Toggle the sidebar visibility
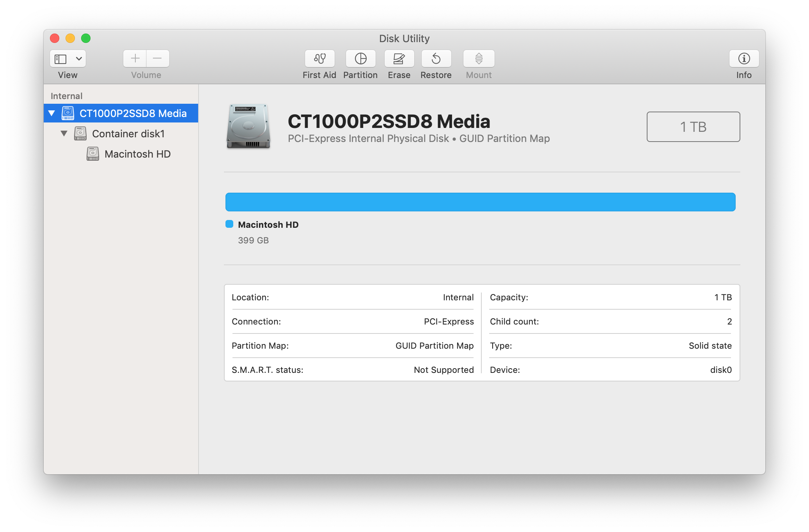This screenshot has height=532, width=809. coord(60,59)
